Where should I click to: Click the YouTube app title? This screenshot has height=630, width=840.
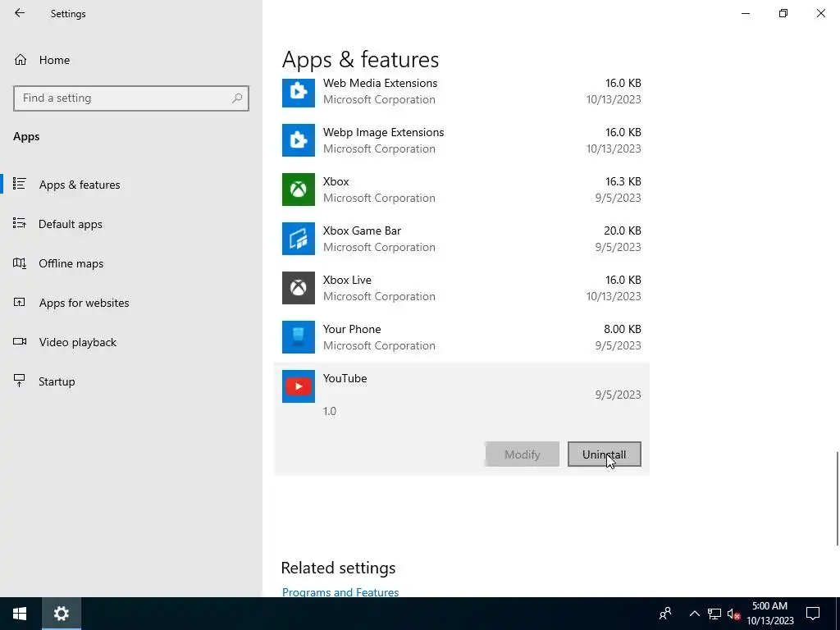click(345, 378)
